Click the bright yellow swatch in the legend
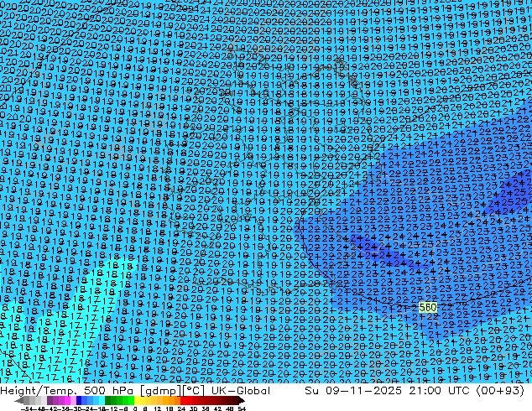The height and width of the screenshot is (411, 532). (137, 401)
